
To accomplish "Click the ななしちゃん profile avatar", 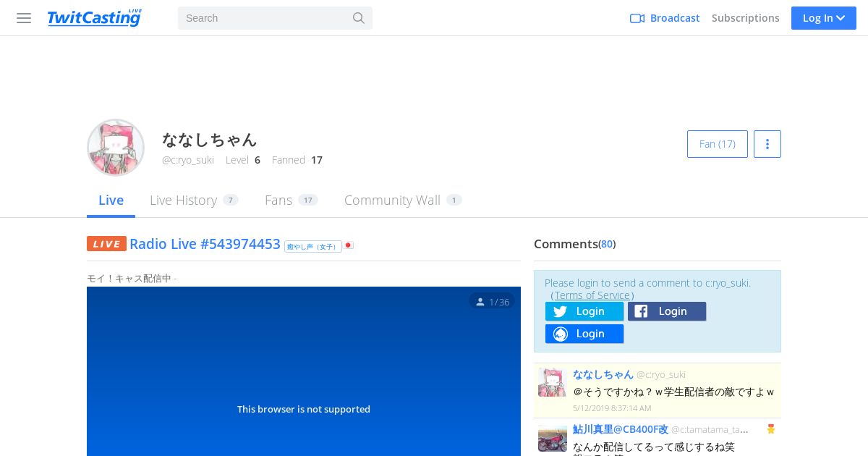I will click(x=116, y=148).
